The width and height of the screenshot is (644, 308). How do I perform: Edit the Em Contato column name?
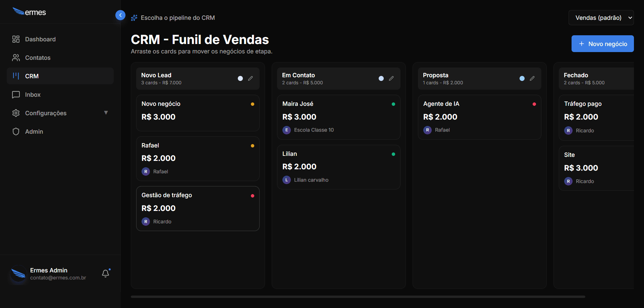click(x=391, y=78)
